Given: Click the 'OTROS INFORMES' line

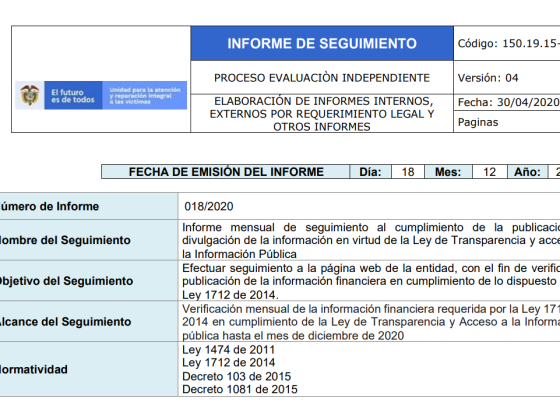Looking at the screenshot, I should 322,127.
